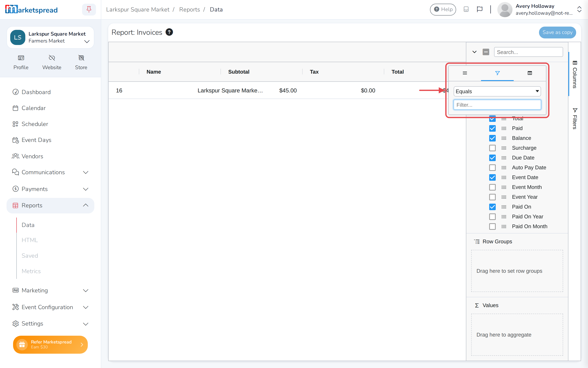588x368 pixels.
Task: Click the pin sidebar icon
Action: coord(89,9)
